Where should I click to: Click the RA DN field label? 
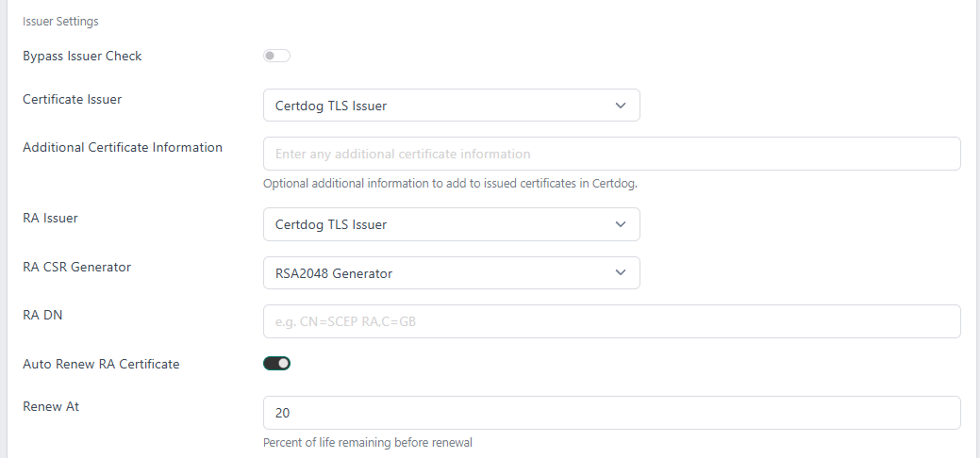click(x=42, y=315)
